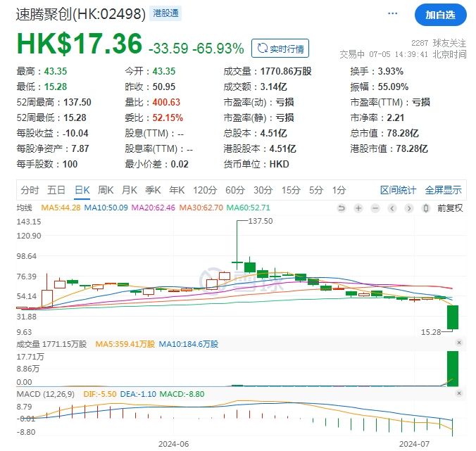
Task: Click the 2024-06 date axis label
Action: click(x=173, y=444)
